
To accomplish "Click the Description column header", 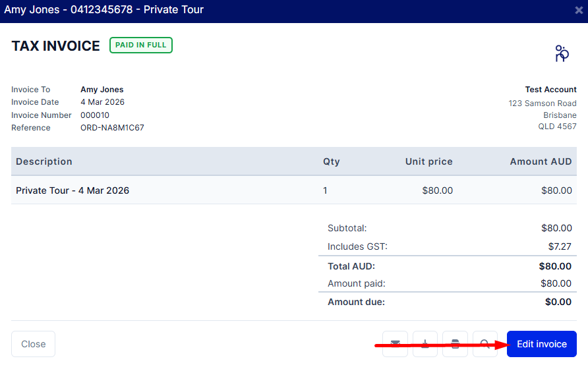I will [x=44, y=161].
